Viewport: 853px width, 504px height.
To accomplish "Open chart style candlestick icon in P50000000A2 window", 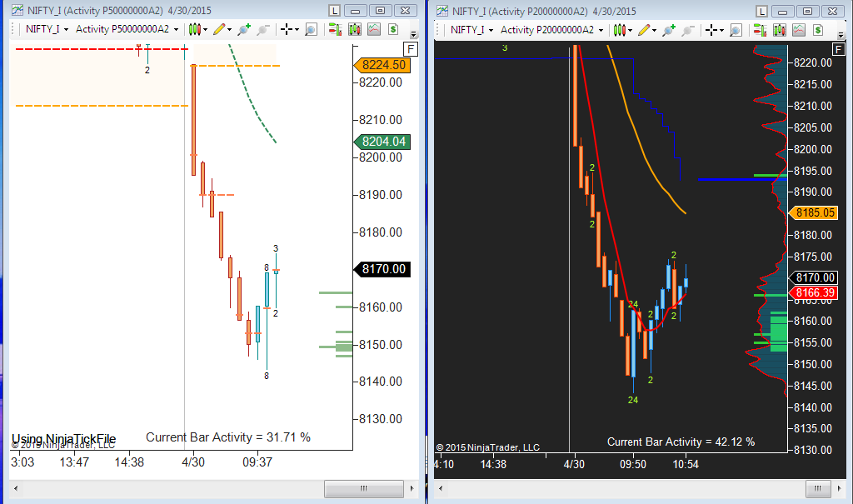I will 194,29.
